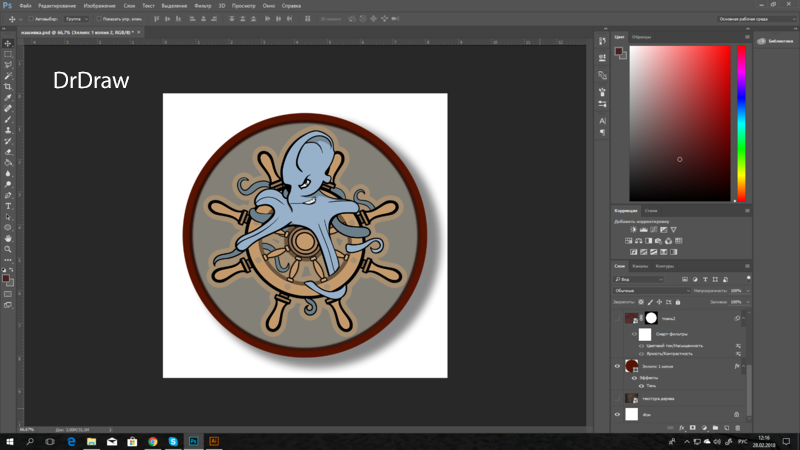Open the opacity value dropdown arrow
Image resolution: width=800 pixels, height=450 pixels.
pyautogui.click(x=748, y=291)
